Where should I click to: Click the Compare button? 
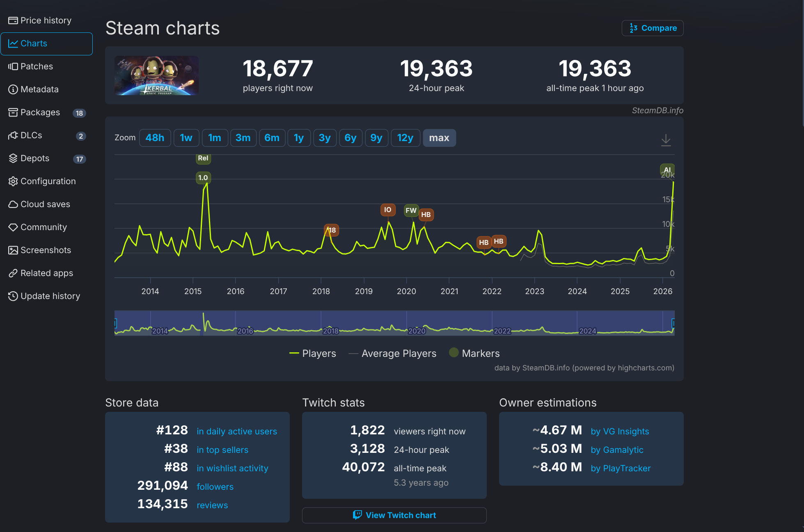coord(653,28)
